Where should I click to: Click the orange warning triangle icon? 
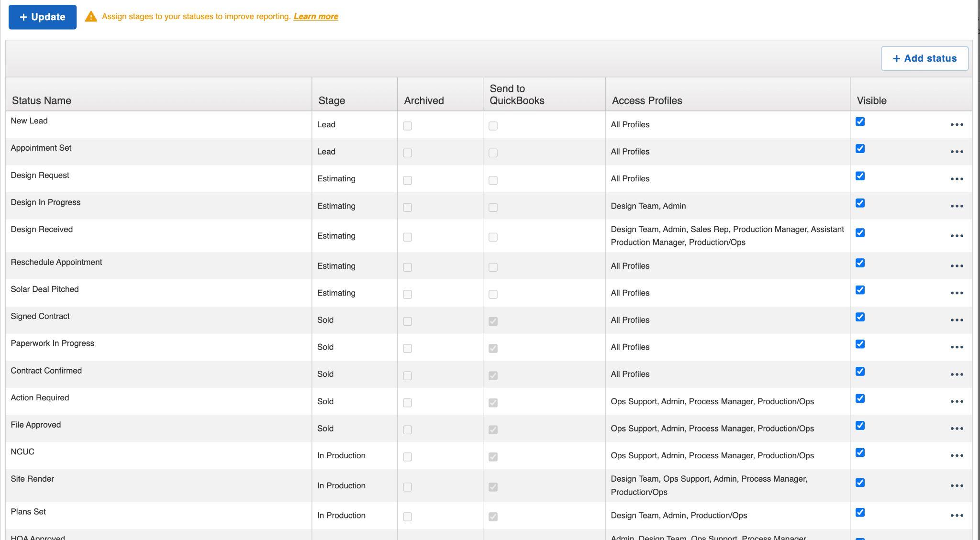click(x=91, y=17)
